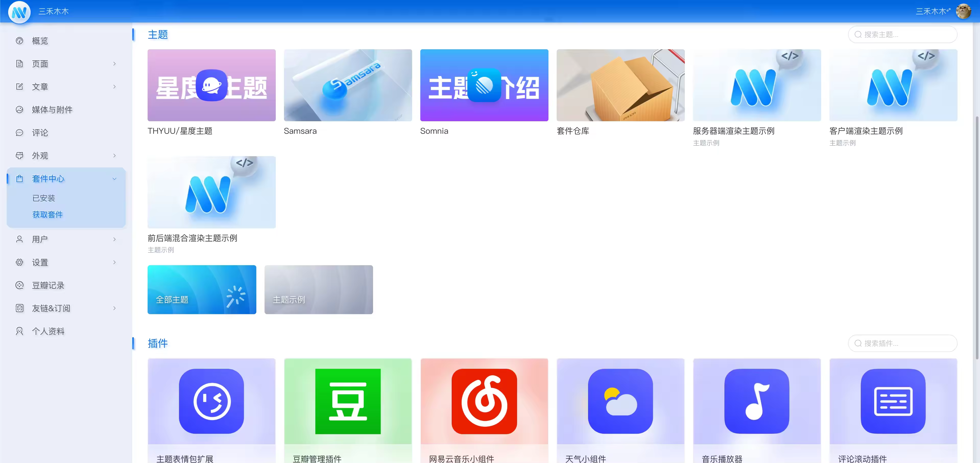Open the 媒体与附件 menu item
Viewport: 980px width, 463px height.
[66, 109]
